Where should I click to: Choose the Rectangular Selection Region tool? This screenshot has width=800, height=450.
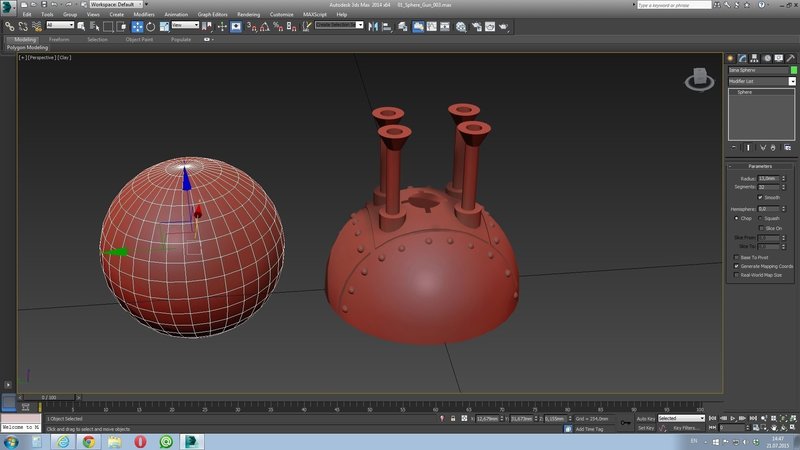click(108, 26)
